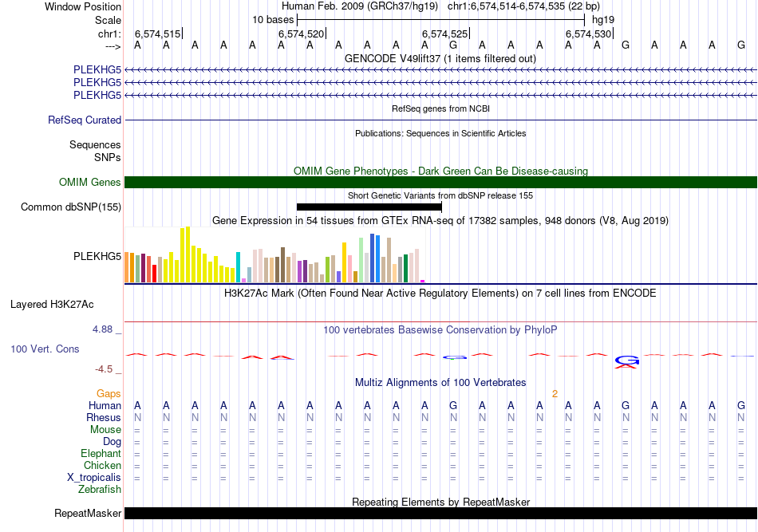Open the RefSeq genes from NCBI title
This screenshot has height=532, width=758.
point(440,108)
